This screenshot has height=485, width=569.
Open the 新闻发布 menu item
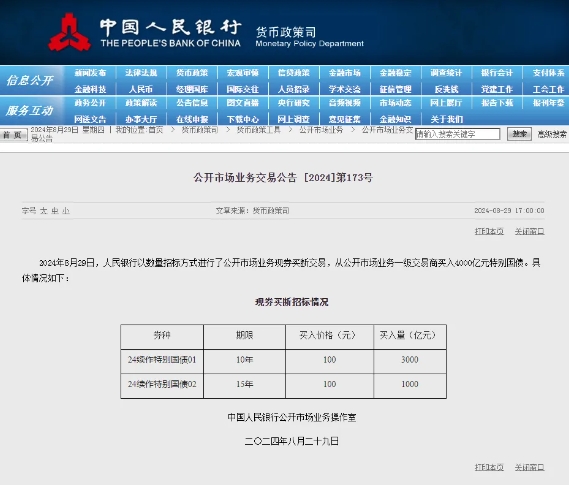(x=90, y=73)
